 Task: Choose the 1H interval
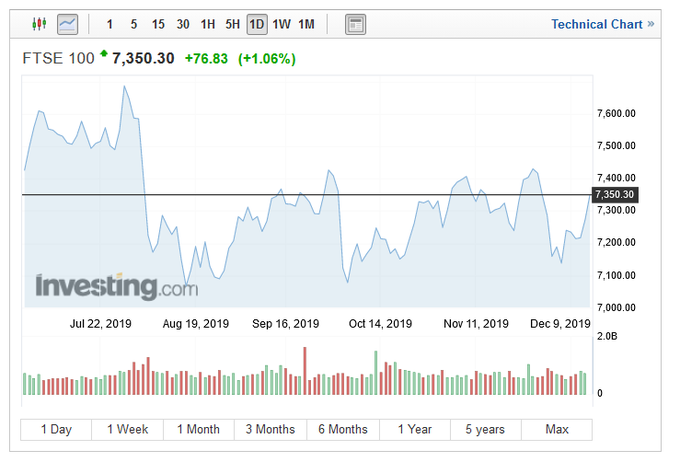208,24
